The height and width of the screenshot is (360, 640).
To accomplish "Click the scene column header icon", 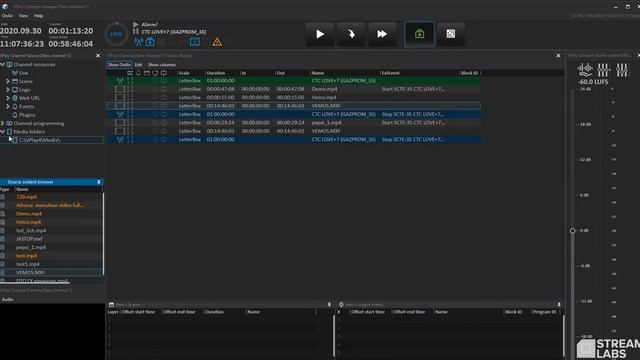I will pyautogui.click(x=147, y=73).
